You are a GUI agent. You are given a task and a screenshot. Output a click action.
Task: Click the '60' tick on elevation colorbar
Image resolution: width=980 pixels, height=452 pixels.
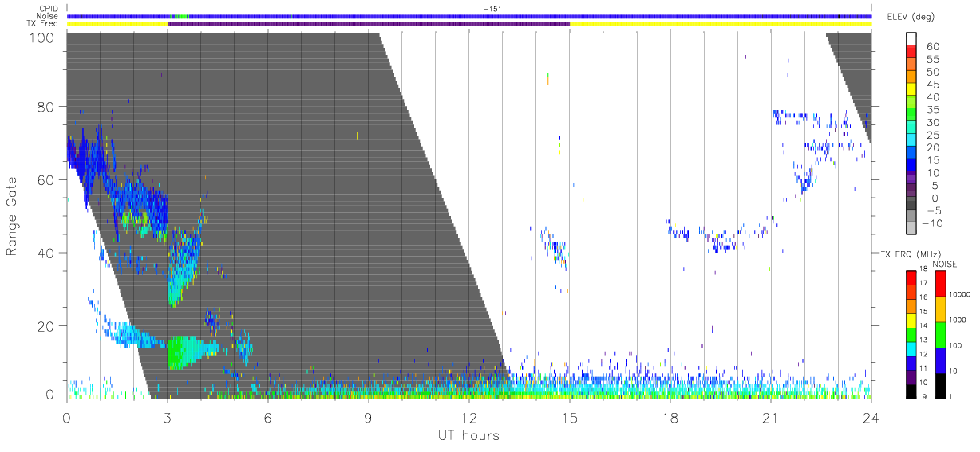tap(934, 47)
